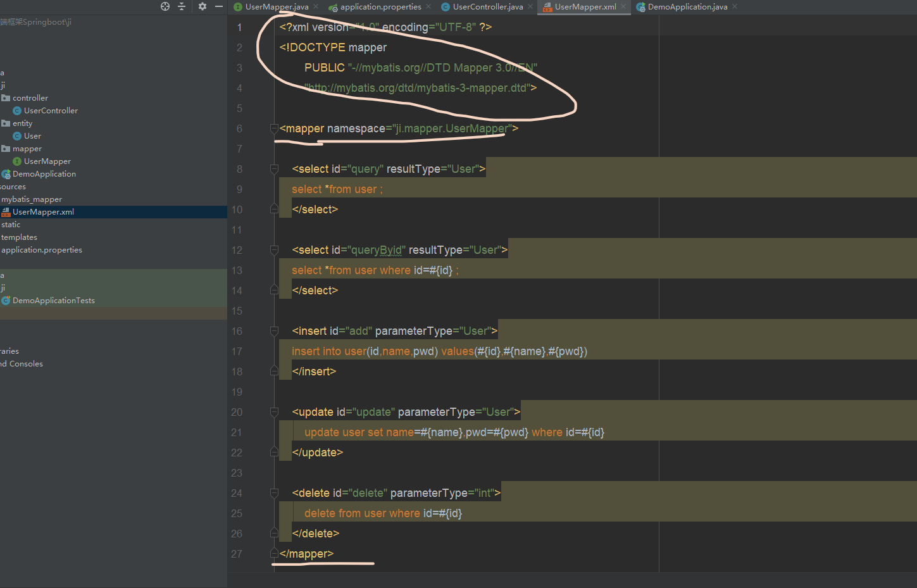
Task: Click the fold end marker on line 10
Action: tap(274, 208)
